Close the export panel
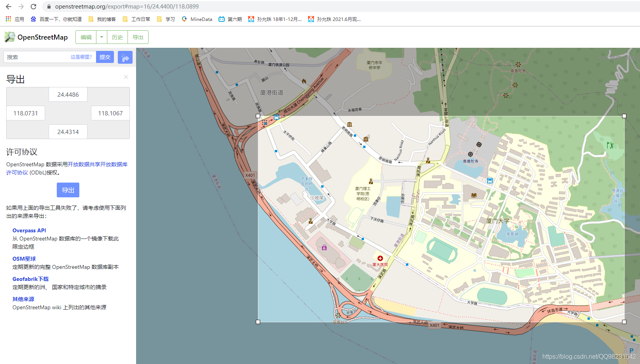The width and height of the screenshot is (640, 364). pos(126,77)
